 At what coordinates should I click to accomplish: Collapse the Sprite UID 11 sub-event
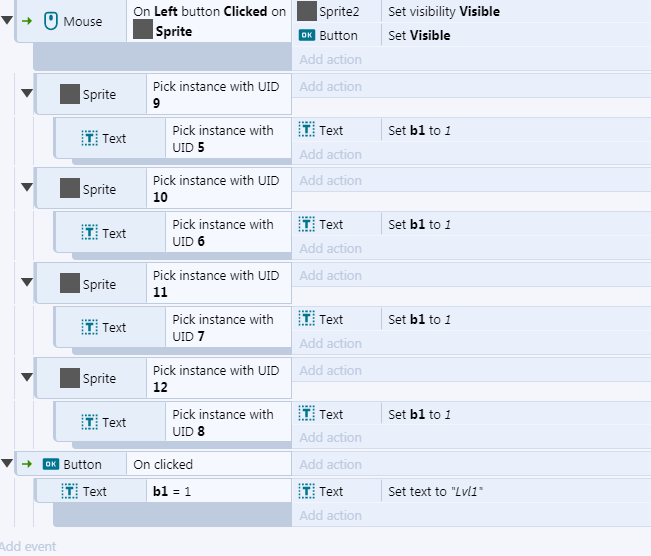[27, 282]
